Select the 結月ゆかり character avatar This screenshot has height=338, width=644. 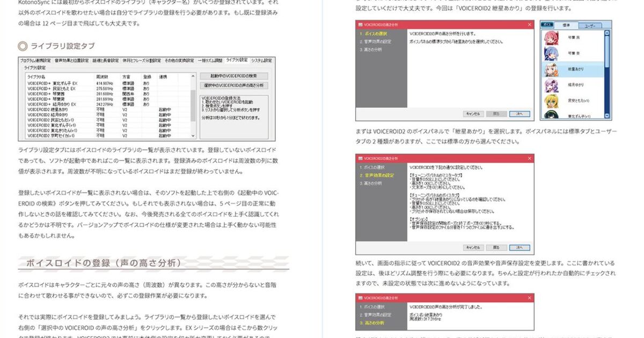tap(552, 85)
